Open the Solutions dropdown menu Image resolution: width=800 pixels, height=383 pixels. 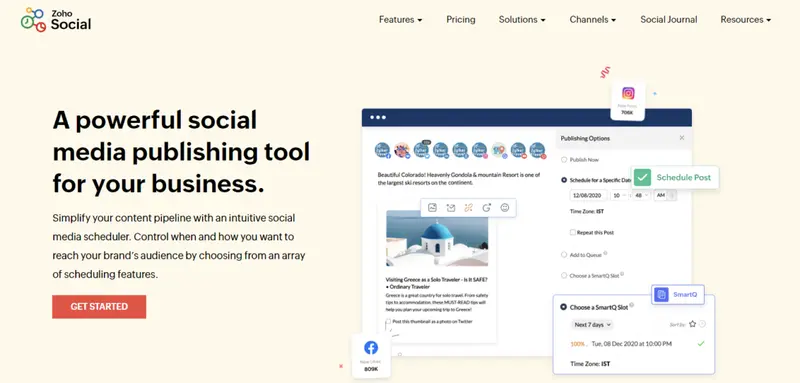click(x=522, y=19)
